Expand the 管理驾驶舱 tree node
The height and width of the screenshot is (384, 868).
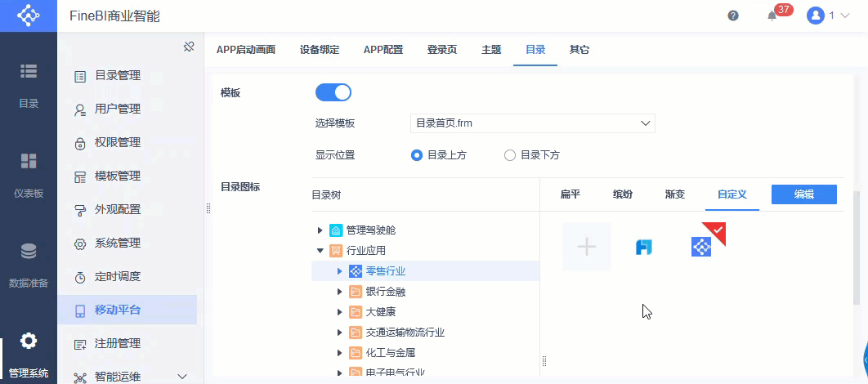click(320, 230)
